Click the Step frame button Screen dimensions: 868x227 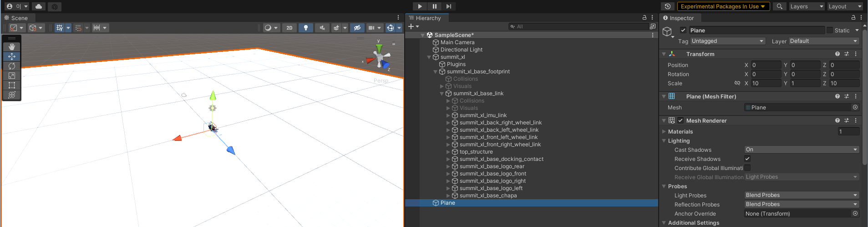tap(449, 6)
